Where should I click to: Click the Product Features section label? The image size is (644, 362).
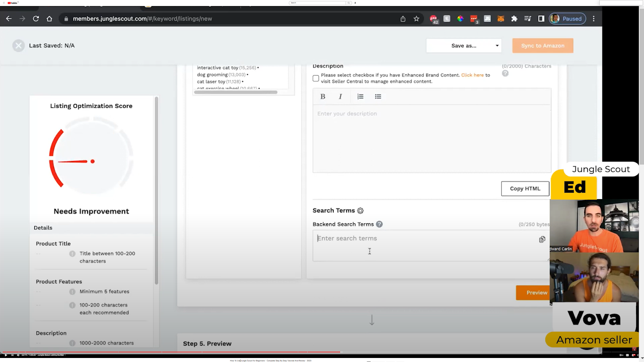point(59,282)
